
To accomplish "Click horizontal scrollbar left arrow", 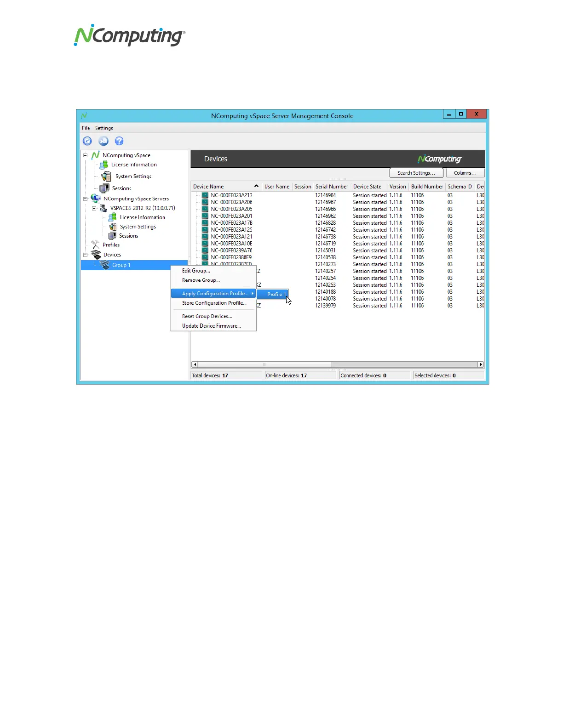I will click(x=195, y=364).
